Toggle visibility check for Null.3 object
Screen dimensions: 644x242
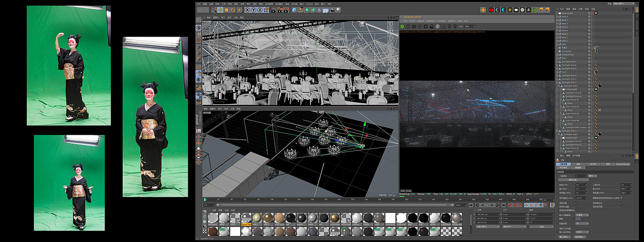pyautogui.click(x=589, y=72)
